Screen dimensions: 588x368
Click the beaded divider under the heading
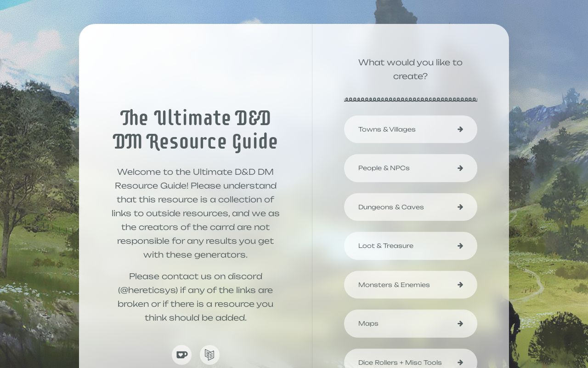tap(411, 99)
